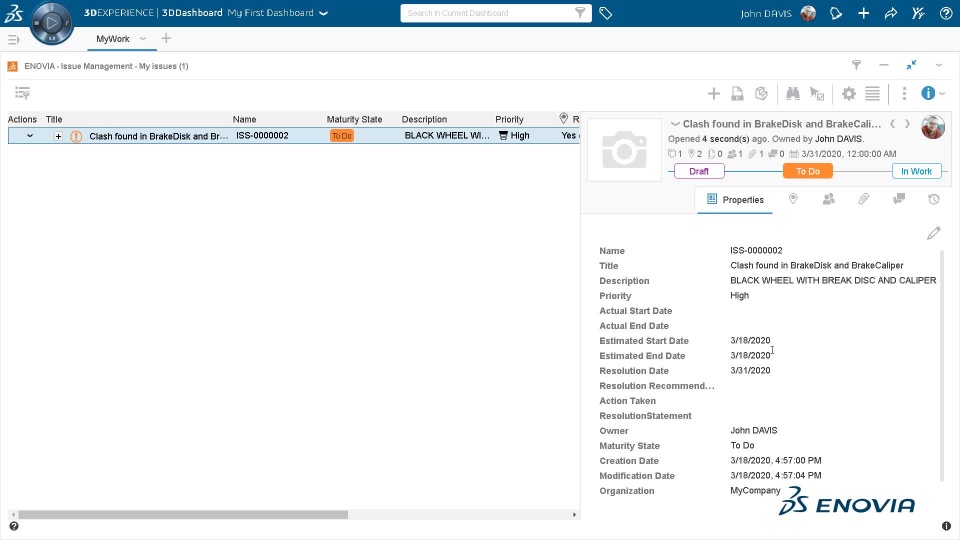Toggle the information panel icon
960x540 pixels.
point(928,93)
